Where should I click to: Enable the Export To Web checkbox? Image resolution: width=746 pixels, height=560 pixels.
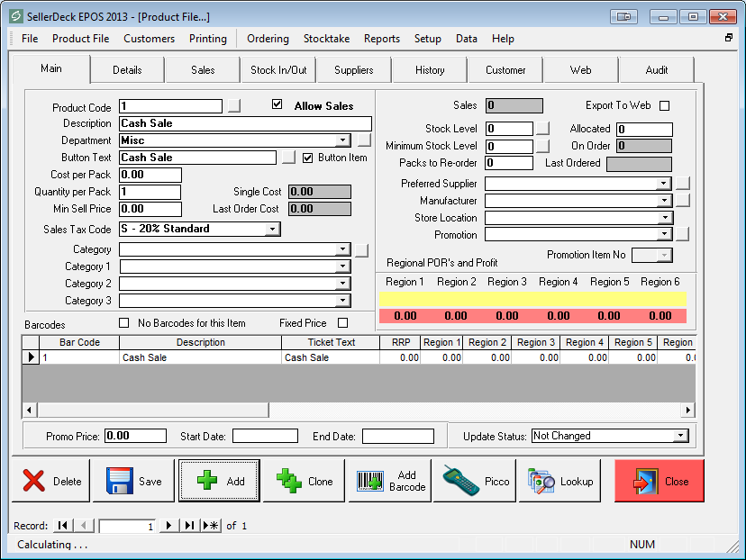click(x=665, y=105)
